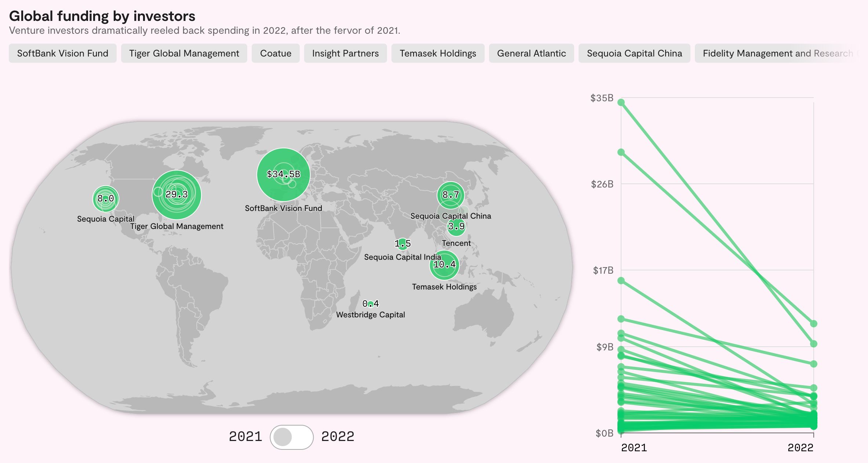The height and width of the screenshot is (463, 868).
Task: Choose the Coatue investor chip
Action: point(276,54)
